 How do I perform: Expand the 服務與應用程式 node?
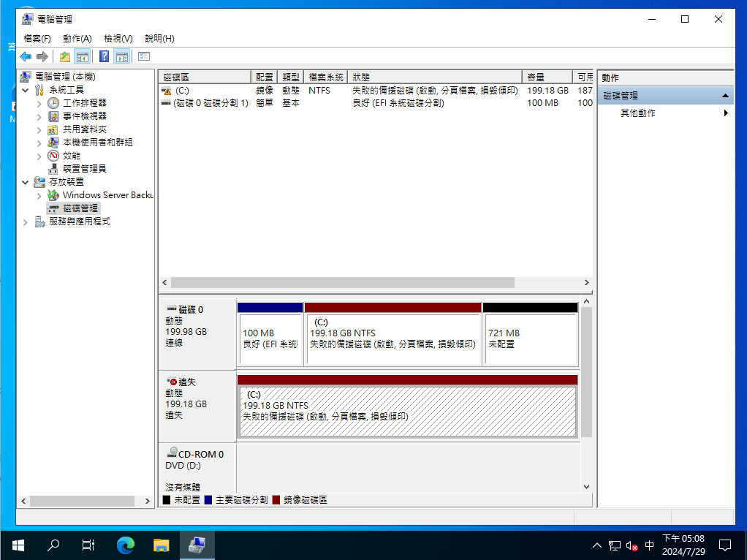point(26,222)
